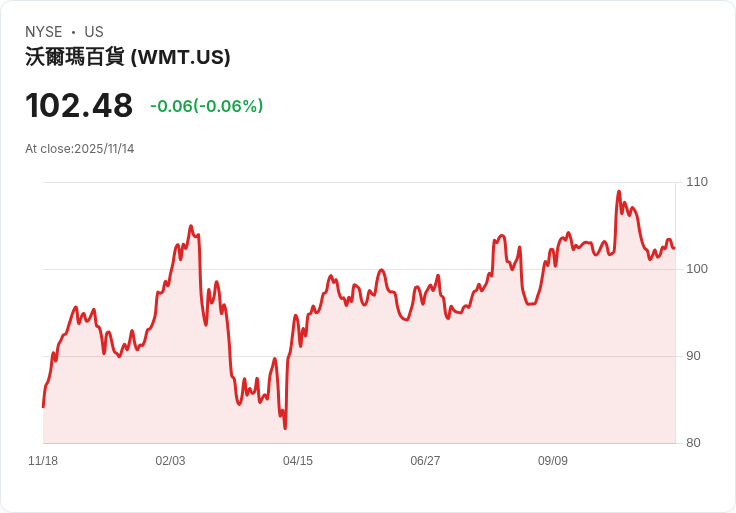Click the 沃爾瑪百貨 (WMT.US) stock title
The image size is (736, 513).
[x=128, y=57]
